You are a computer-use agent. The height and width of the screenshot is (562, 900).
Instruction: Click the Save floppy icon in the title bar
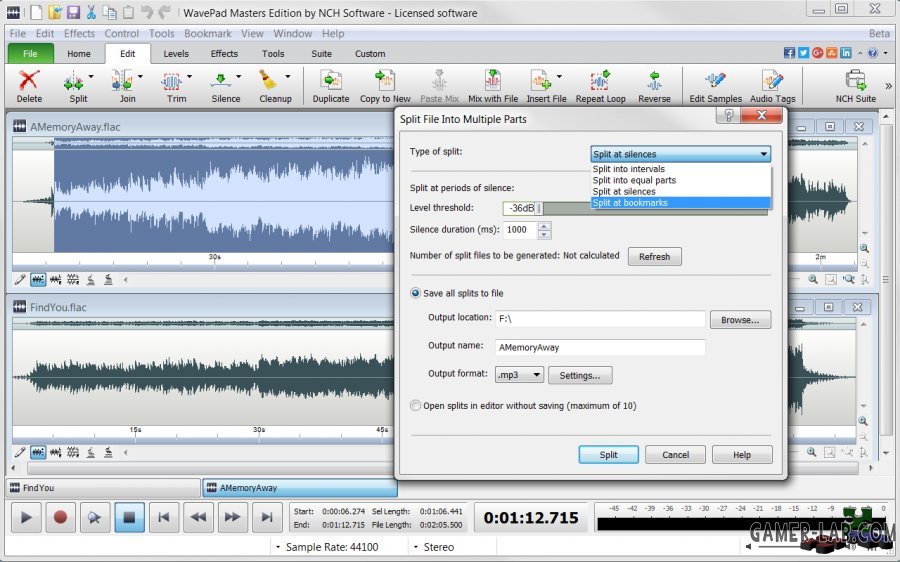pos(73,12)
